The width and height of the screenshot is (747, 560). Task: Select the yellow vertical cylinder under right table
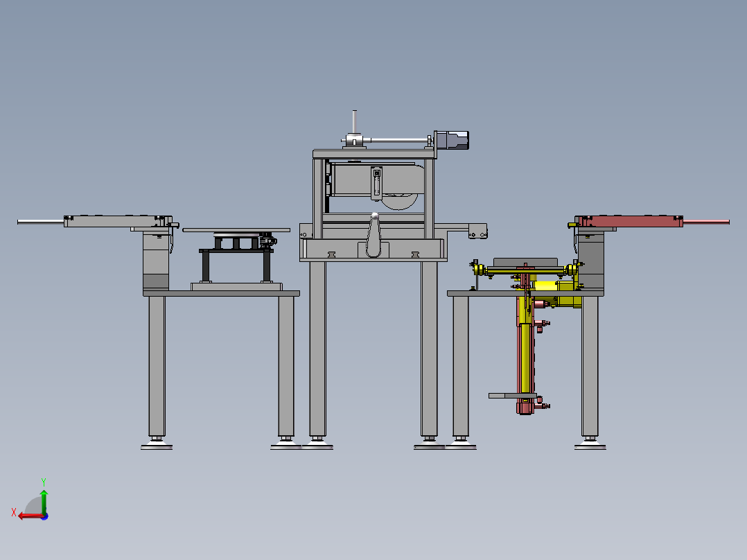[525, 358]
